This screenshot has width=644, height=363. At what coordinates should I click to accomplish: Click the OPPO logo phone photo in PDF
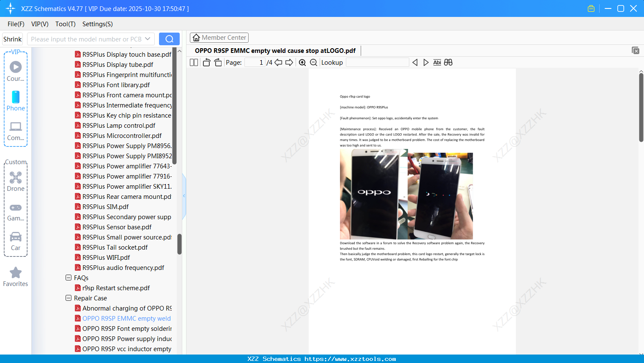(374, 194)
